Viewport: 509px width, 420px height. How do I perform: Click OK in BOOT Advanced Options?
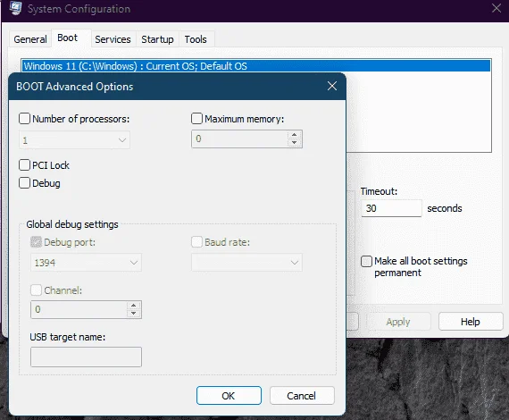[229, 396]
